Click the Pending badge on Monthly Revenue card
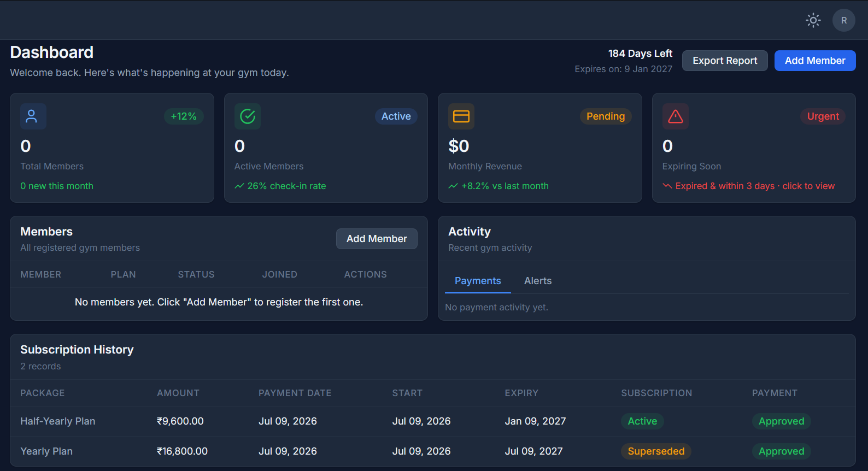 point(606,116)
